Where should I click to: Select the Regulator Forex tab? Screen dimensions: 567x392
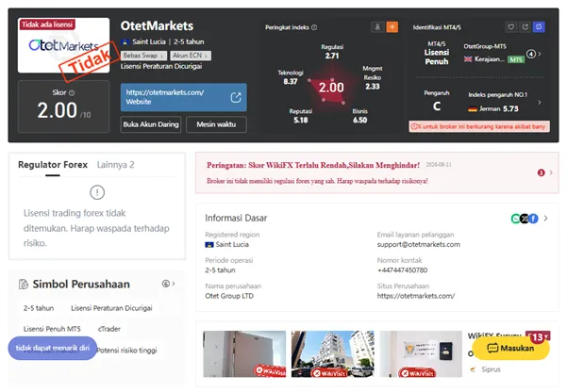click(53, 165)
